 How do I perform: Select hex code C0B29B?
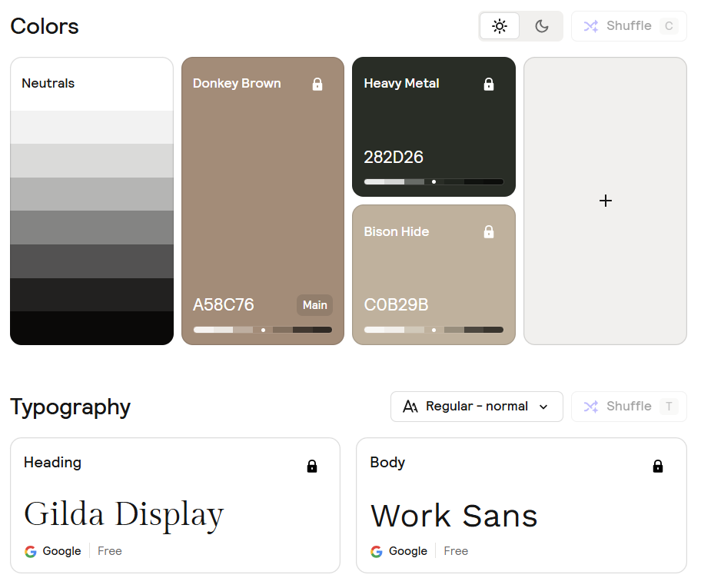[396, 305]
